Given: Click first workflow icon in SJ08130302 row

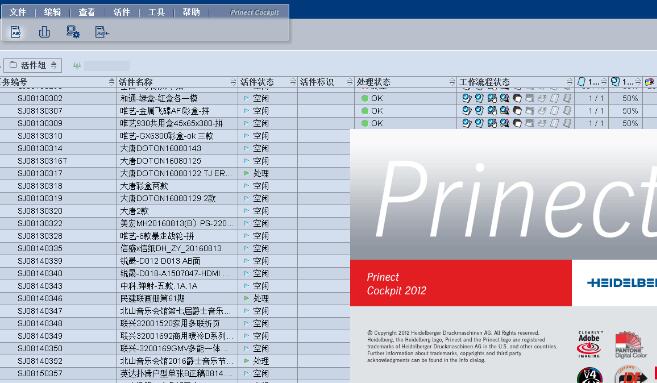Looking at the screenshot, I should pyautogui.click(x=466, y=98).
